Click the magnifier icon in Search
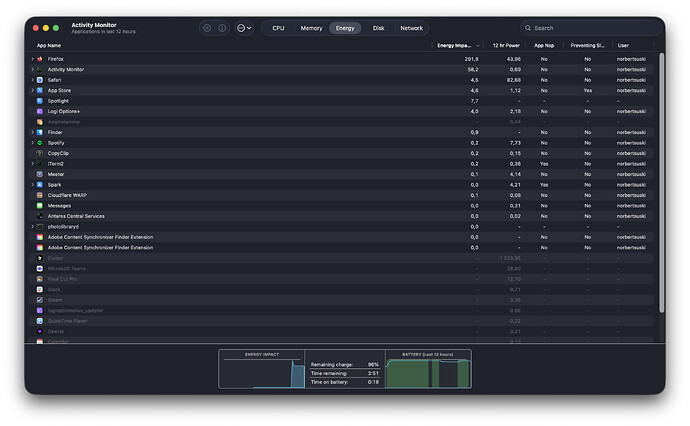This screenshot has width=690, height=426. (528, 28)
